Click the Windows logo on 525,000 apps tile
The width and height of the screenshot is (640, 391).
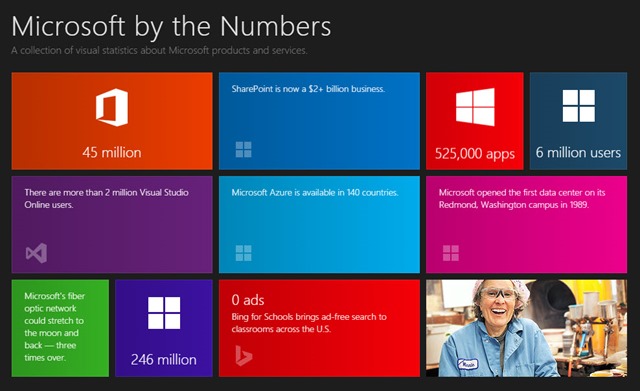point(475,107)
